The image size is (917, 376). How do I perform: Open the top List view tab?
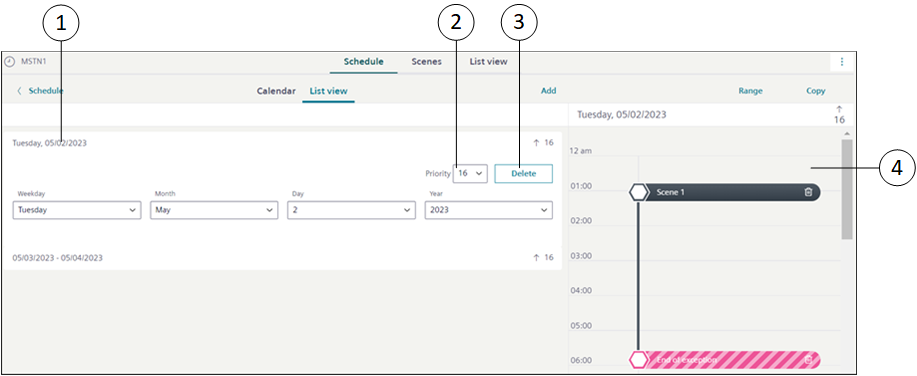(x=488, y=61)
